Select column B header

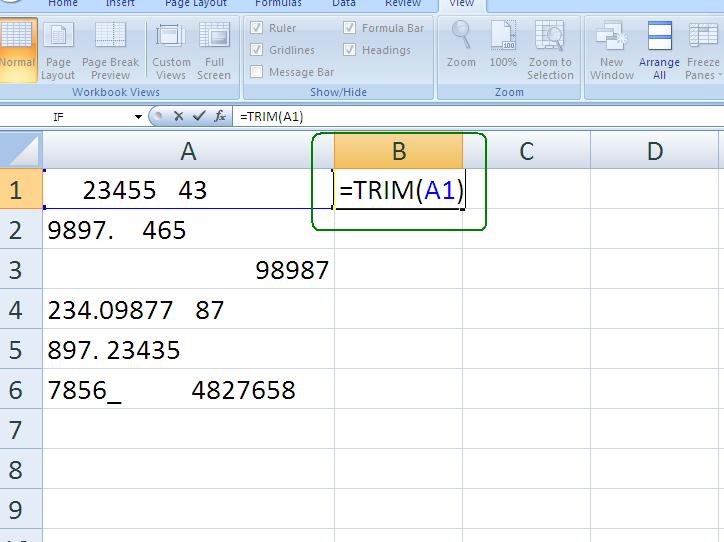click(x=398, y=151)
